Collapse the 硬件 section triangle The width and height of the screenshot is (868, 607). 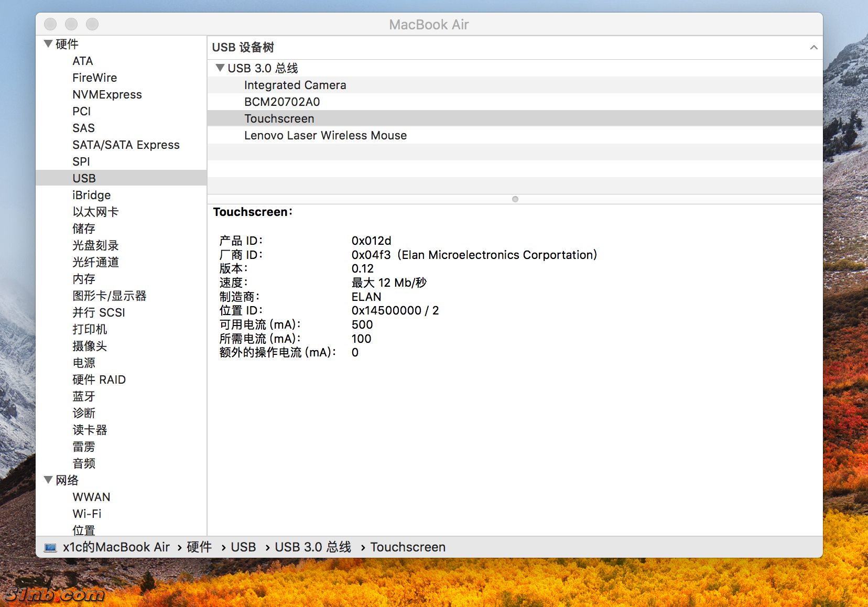[x=48, y=44]
